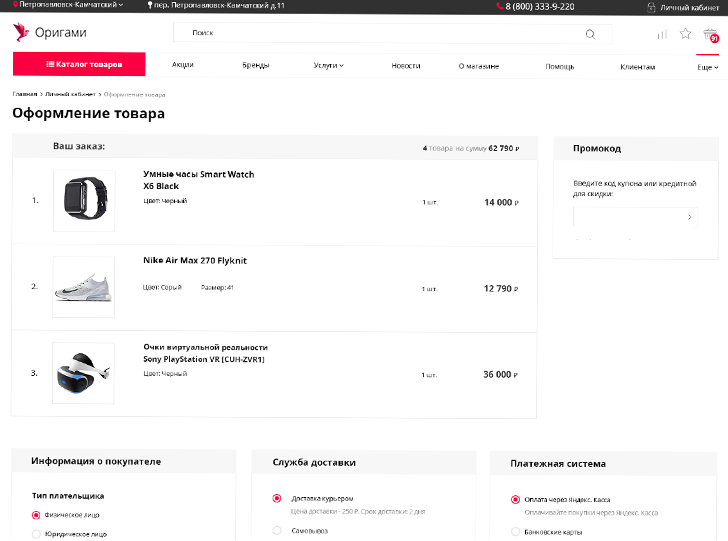728x541 pixels.
Task: Click the promo code input field
Action: pos(635,217)
